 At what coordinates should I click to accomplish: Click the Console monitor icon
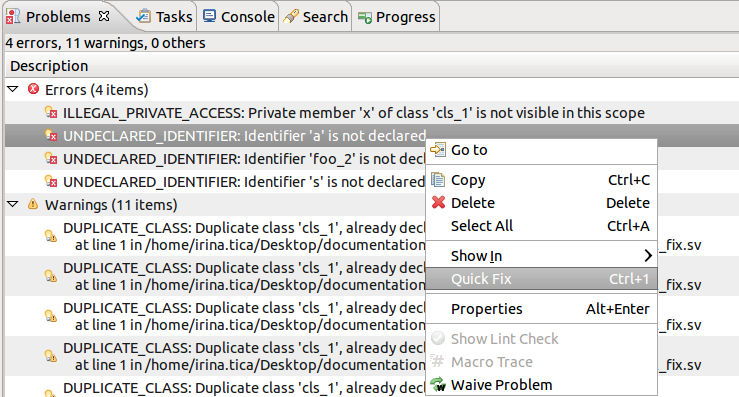209,16
